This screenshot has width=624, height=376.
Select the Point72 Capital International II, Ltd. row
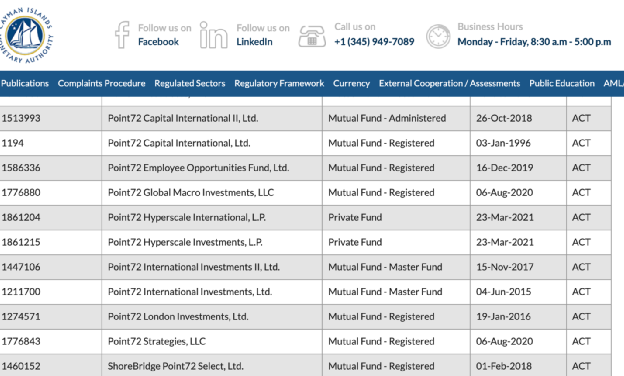click(x=305, y=118)
